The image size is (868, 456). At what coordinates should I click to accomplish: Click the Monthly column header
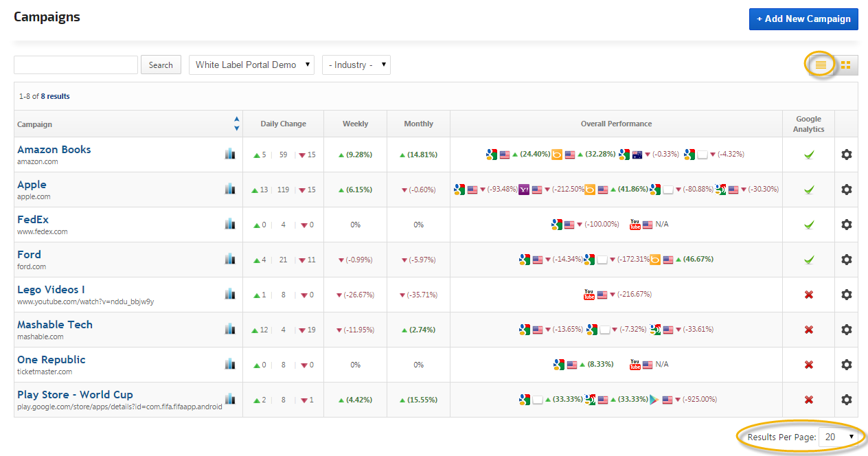tap(418, 124)
